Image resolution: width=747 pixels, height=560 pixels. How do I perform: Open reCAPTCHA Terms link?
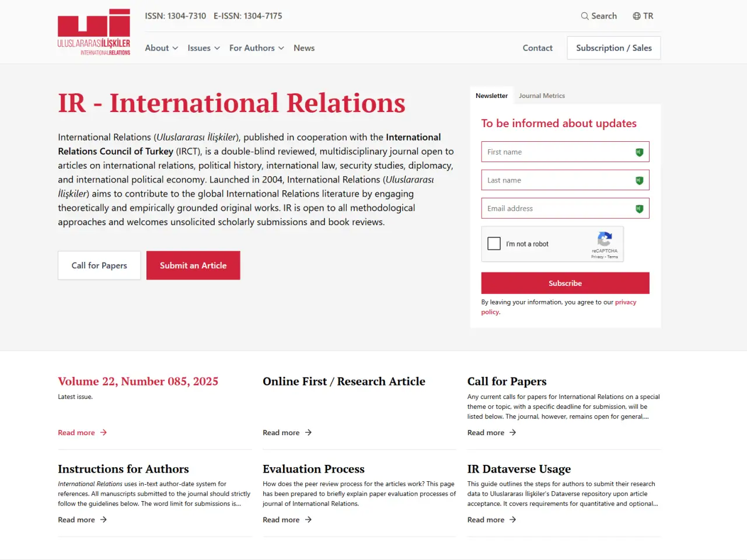pos(612,257)
